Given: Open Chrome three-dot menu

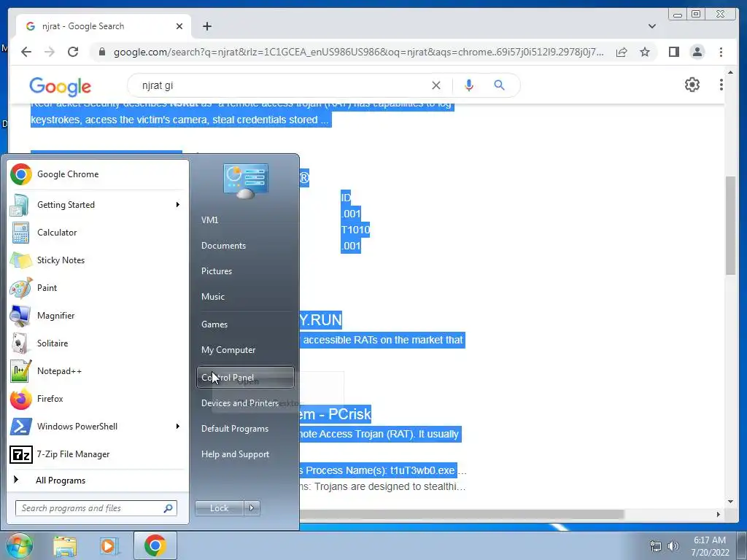Looking at the screenshot, I should (721, 52).
